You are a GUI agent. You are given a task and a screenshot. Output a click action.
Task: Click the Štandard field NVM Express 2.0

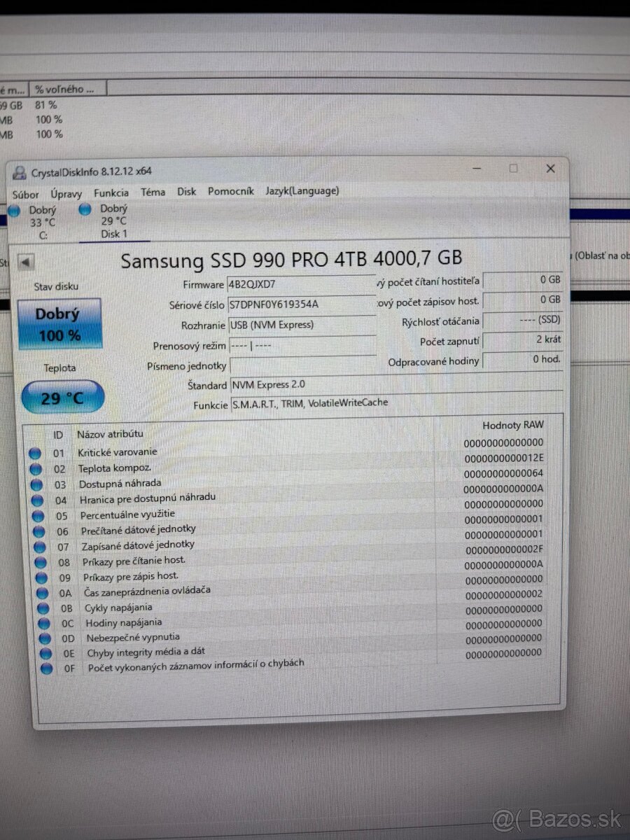tap(396, 384)
